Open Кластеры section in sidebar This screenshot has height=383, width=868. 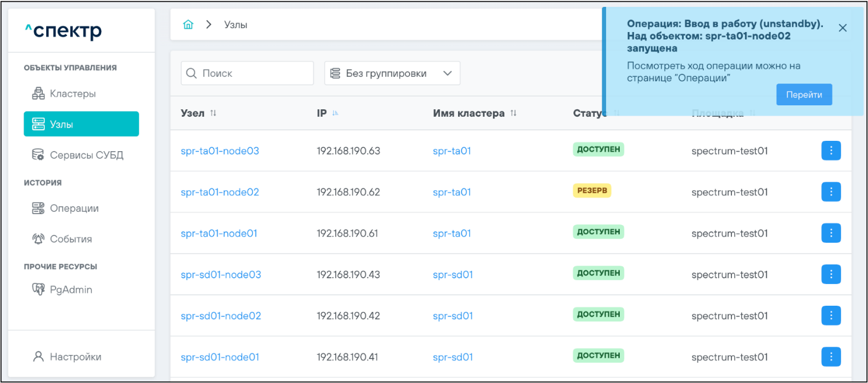[72, 93]
